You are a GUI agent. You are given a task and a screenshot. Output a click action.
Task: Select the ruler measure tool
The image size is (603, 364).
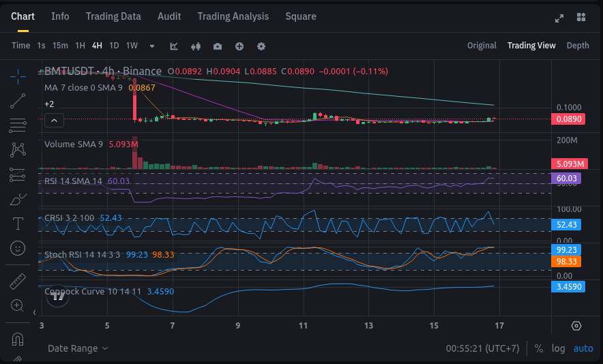(x=18, y=281)
